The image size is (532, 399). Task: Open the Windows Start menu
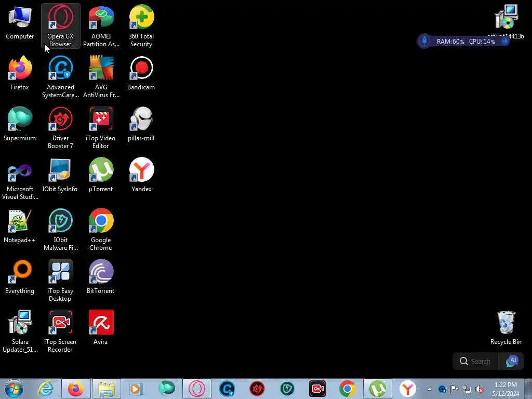(x=14, y=389)
